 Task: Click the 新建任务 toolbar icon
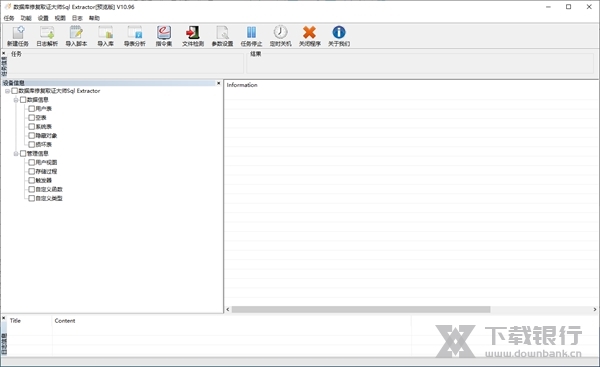pyautogui.click(x=18, y=36)
